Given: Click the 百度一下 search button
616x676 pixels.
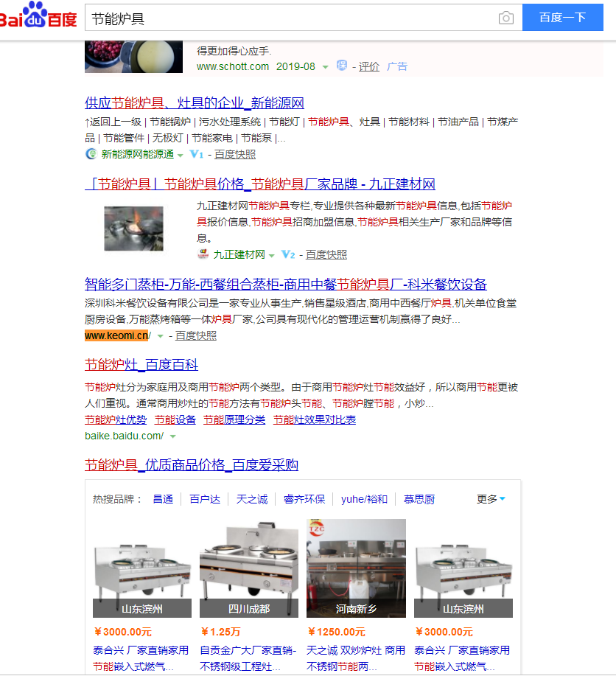Looking at the screenshot, I should click(x=562, y=17).
